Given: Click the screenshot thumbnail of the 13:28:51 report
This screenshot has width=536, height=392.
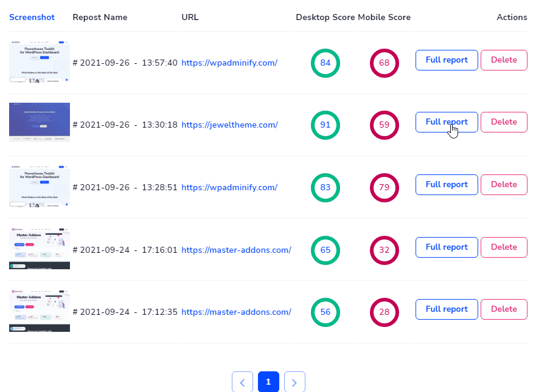Looking at the screenshot, I should pos(40,187).
